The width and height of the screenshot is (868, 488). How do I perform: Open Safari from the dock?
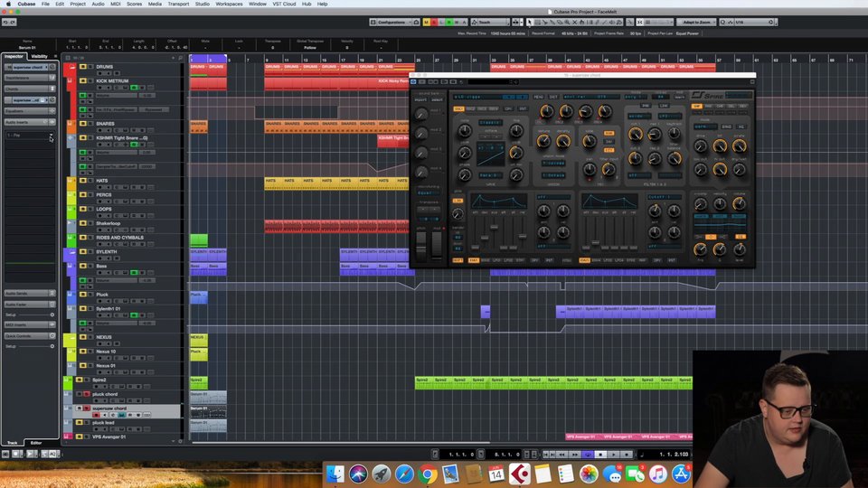point(404,474)
